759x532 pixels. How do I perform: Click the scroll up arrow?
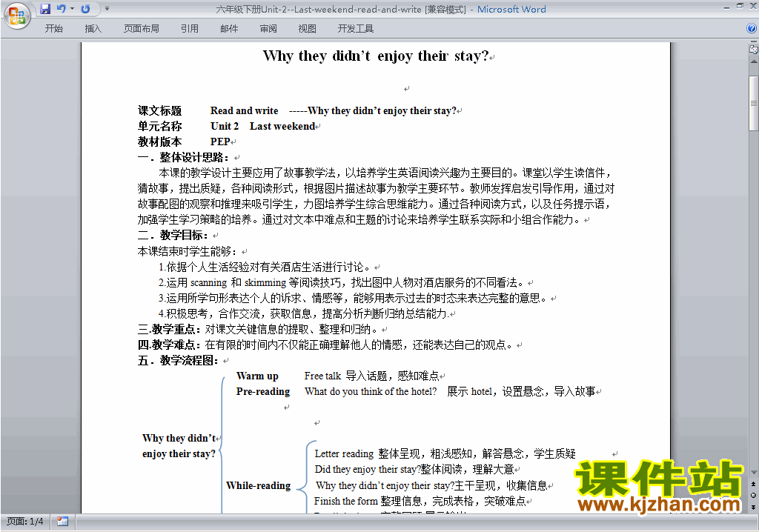753,62
